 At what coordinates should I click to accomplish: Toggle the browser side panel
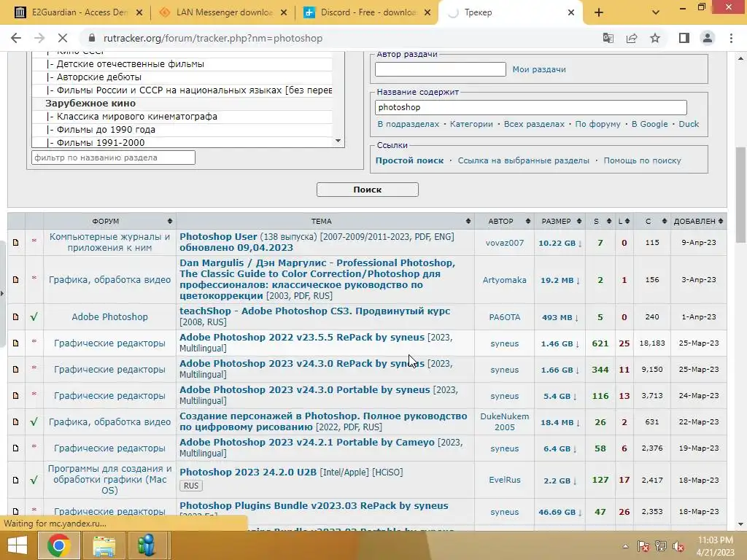point(684,38)
